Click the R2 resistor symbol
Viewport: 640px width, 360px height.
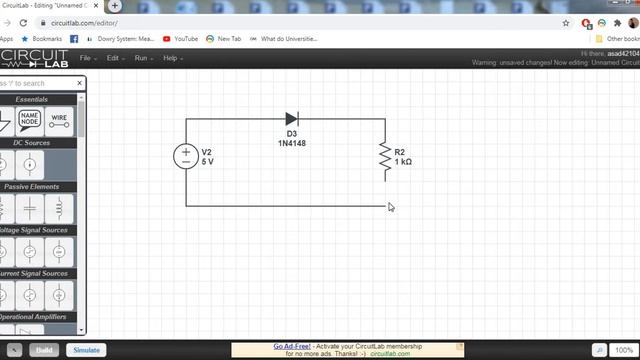pos(385,156)
